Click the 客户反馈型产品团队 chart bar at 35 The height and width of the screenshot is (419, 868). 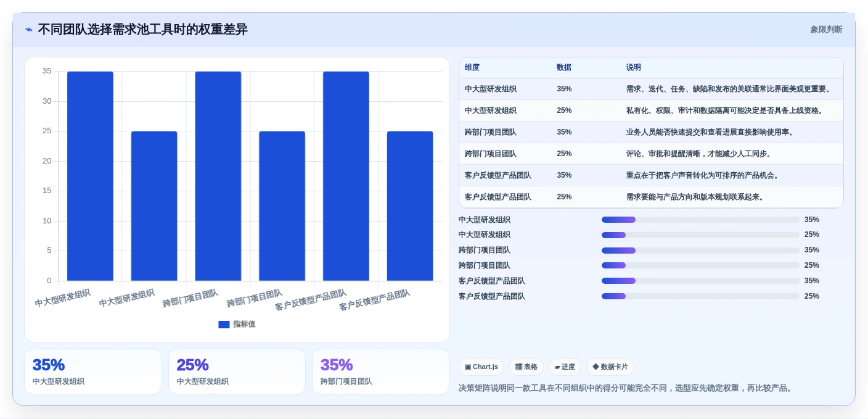tap(346, 176)
